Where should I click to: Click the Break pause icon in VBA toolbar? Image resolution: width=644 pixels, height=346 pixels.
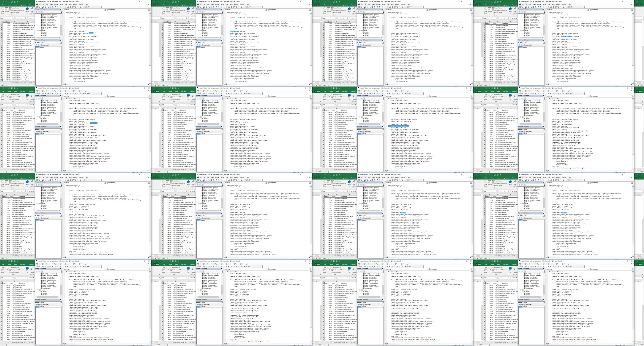63,7
